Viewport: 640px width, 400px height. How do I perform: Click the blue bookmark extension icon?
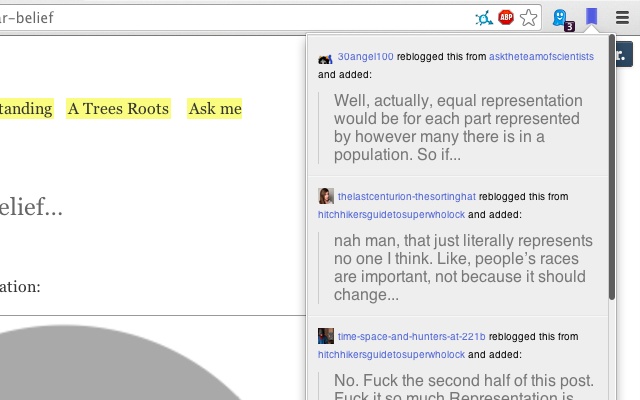591,17
